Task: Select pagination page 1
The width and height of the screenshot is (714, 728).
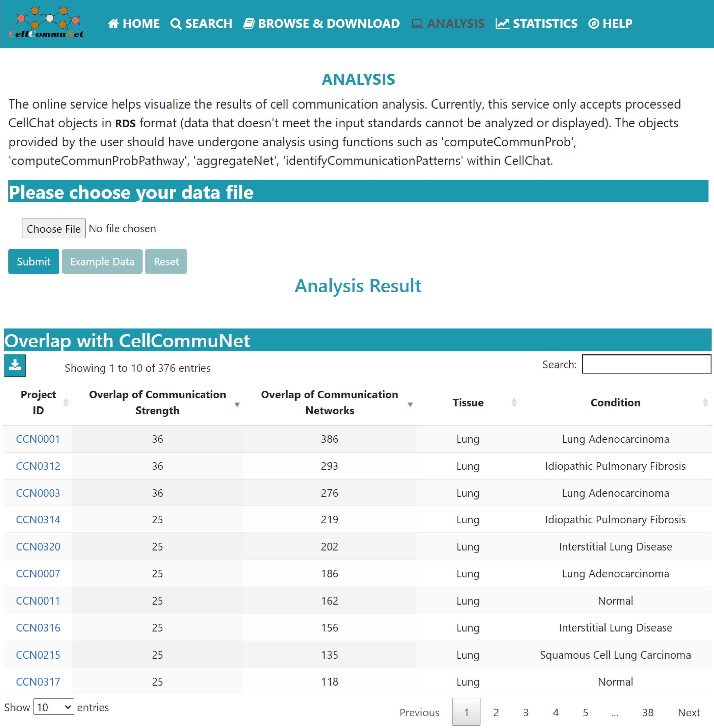Action: [x=466, y=712]
